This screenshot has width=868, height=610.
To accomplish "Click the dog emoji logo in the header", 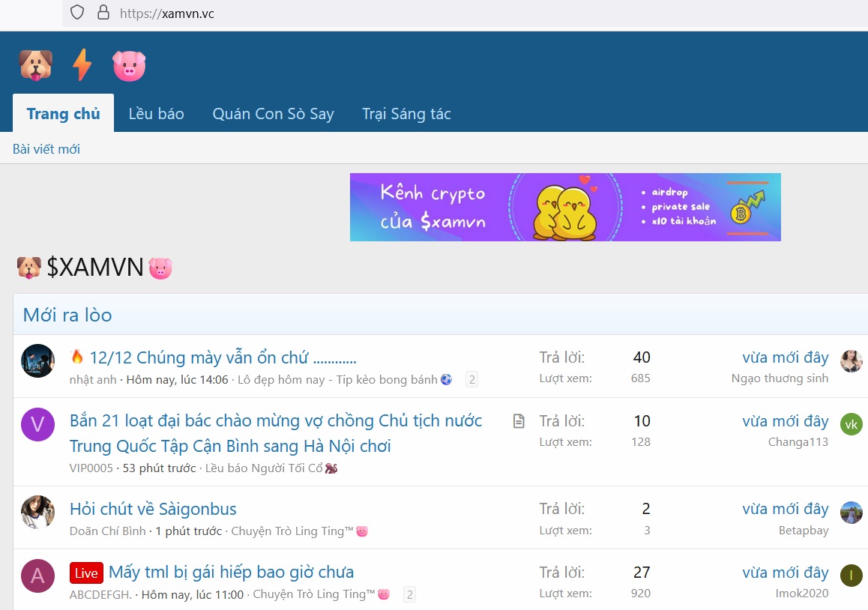I will pyautogui.click(x=35, y=65).
